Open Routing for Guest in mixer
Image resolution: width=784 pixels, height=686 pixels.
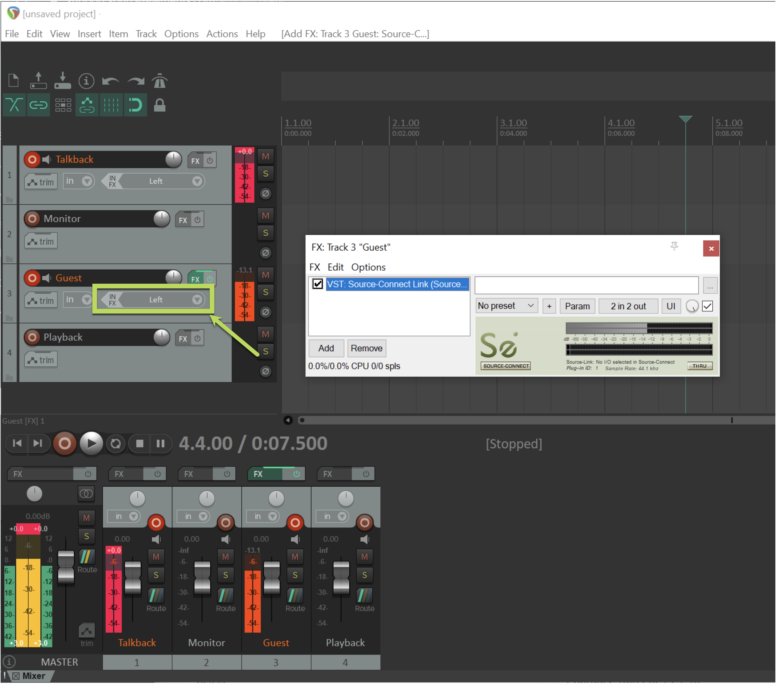pos(295,596)
